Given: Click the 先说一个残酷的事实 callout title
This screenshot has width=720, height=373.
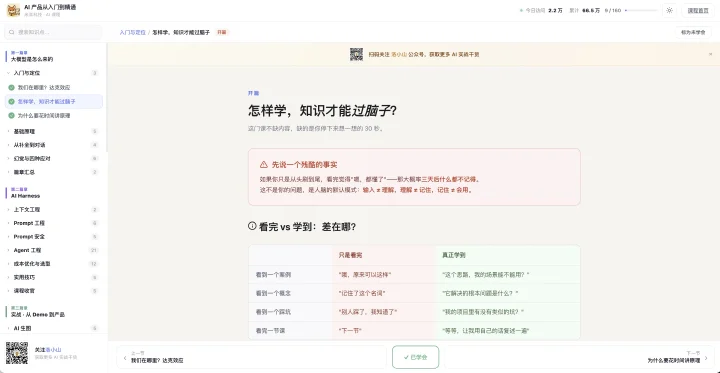Looking at the screenshot, I should point(304,164).
